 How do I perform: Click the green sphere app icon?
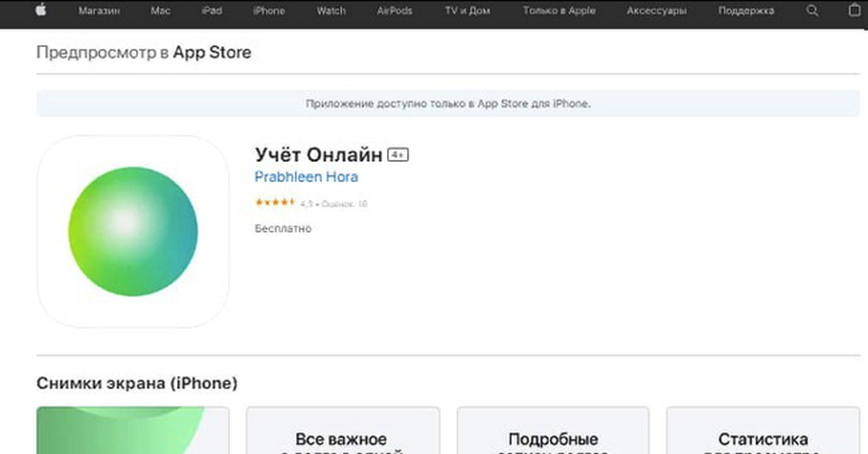[x=133, y=231]
